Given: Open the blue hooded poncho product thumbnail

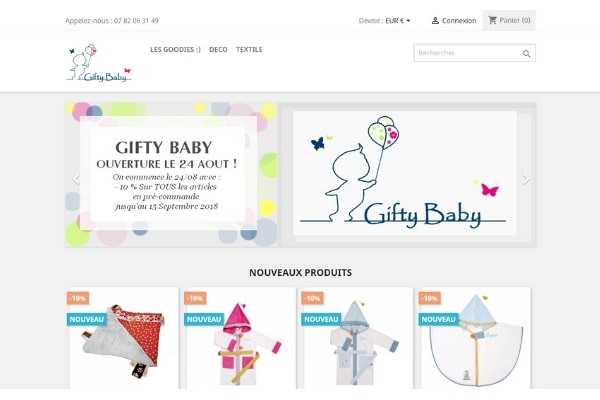Looking at the screenshot, I should tap(476, 338).
